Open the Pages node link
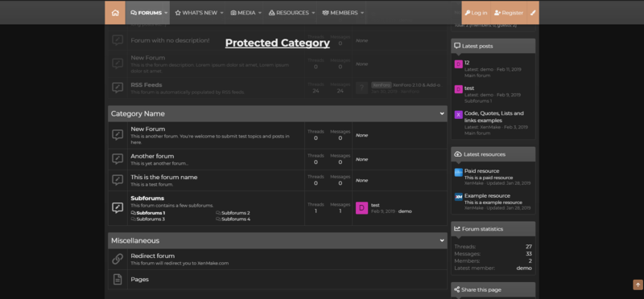Viewport: 644px width, 299px height. 139,280
